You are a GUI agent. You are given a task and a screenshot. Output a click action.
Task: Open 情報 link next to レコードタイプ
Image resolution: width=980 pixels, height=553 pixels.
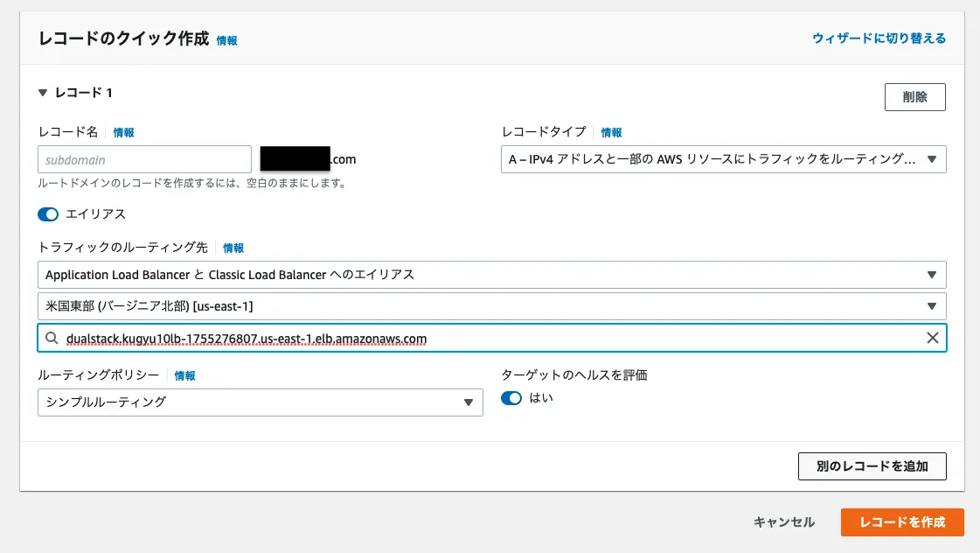(611, 133)
